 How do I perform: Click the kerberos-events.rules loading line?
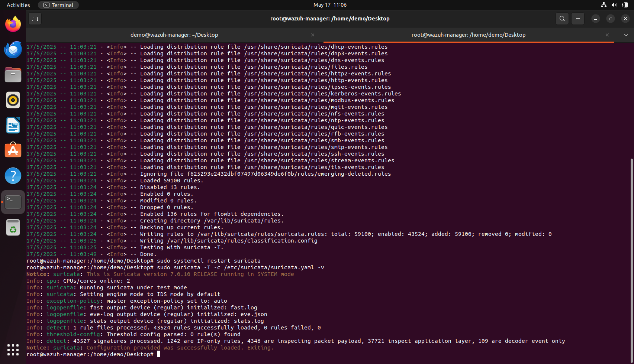tap(213, 94)
